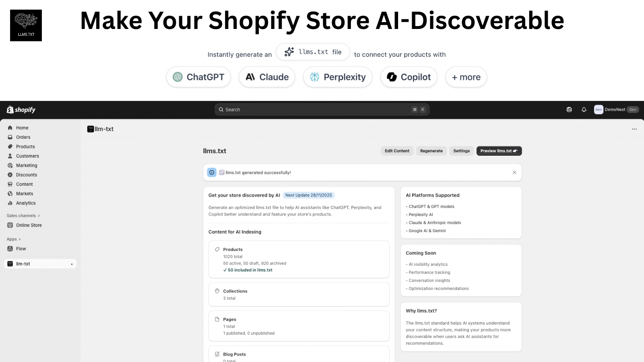Expand the Apps section

pyautogui.click(x=13, y=239)
